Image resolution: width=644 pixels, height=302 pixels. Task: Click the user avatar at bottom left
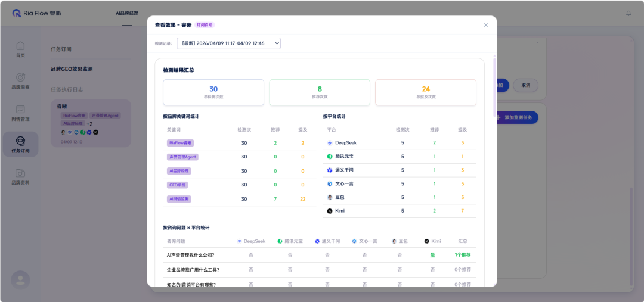(21, 280)
